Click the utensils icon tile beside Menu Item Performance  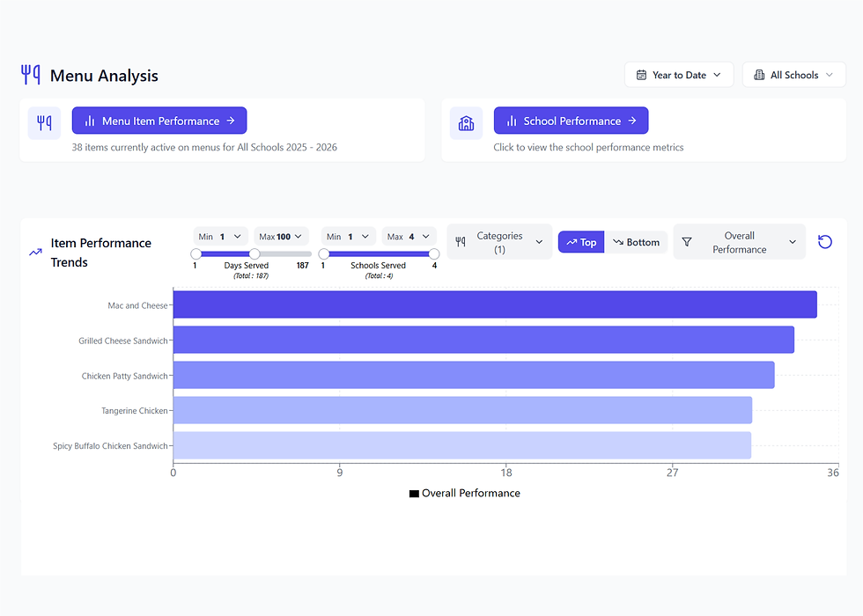pyautogui.click(x=45, y=122)
